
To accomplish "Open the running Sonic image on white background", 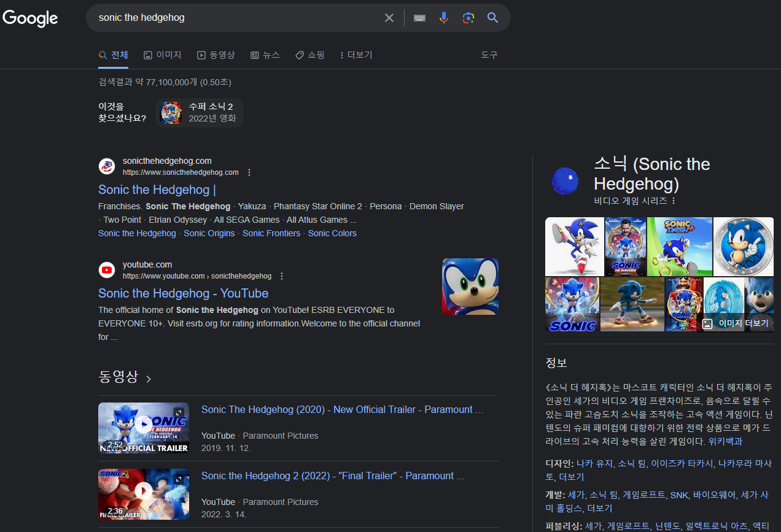I will coord(575,247).
